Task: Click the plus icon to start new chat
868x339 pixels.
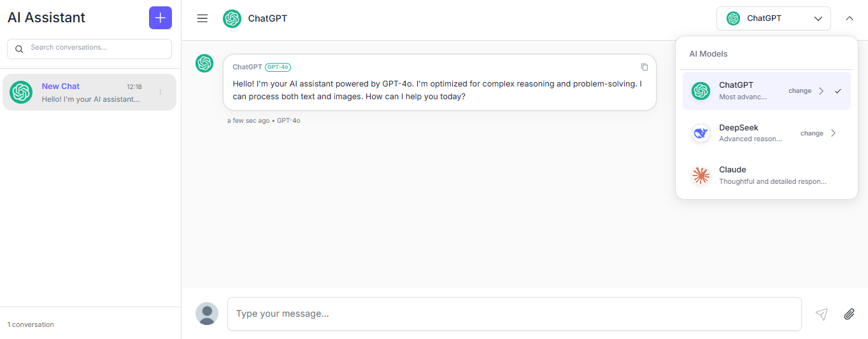Action: point(160,18)
